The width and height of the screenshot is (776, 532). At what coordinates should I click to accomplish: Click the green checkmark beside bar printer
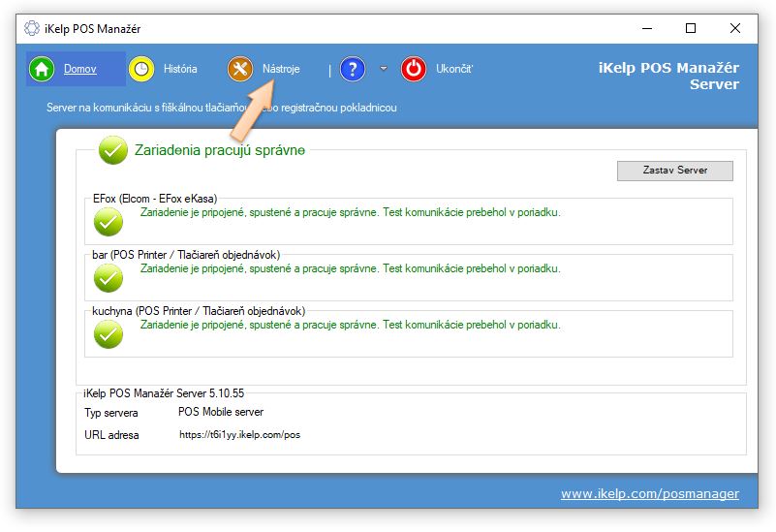pos(109,278)
